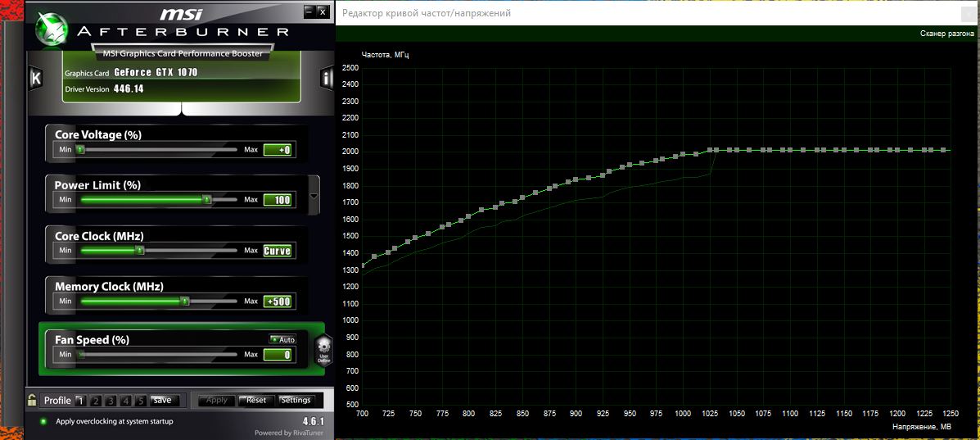Toggle Auto fan speed mode
980x440 pixels.
pyautogui.click(x=282, y=339)
